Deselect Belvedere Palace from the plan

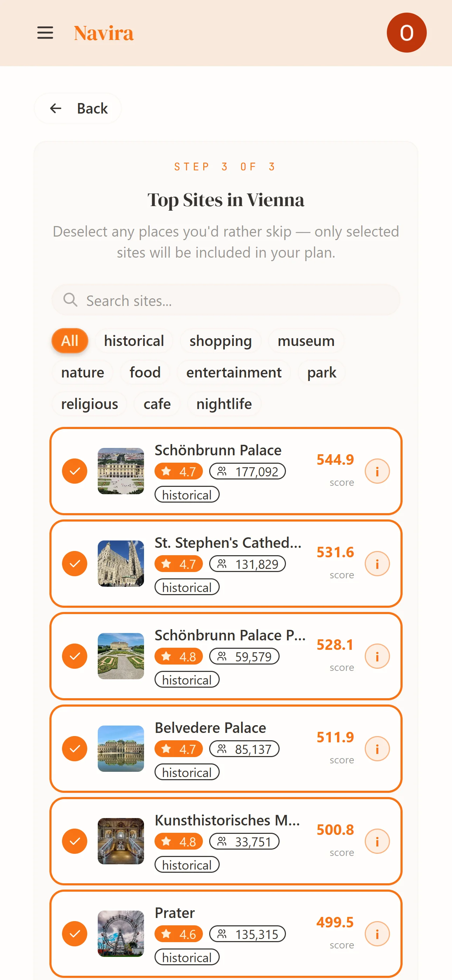[x=75, y=748]
